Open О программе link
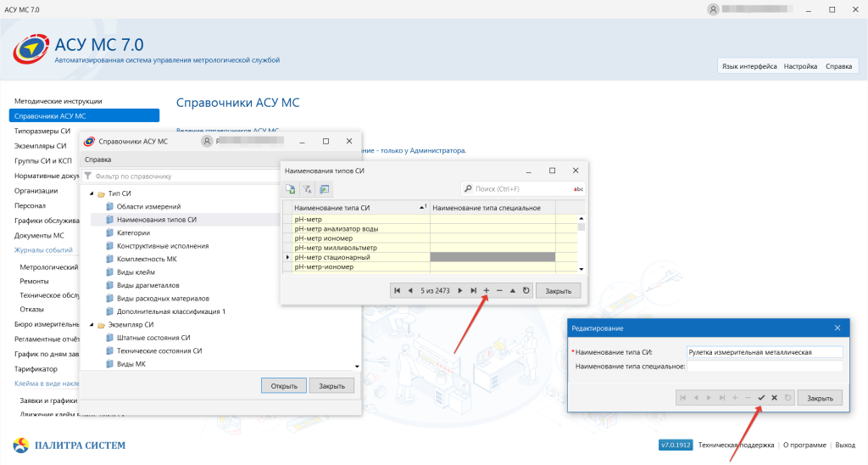 coord(804,445)
